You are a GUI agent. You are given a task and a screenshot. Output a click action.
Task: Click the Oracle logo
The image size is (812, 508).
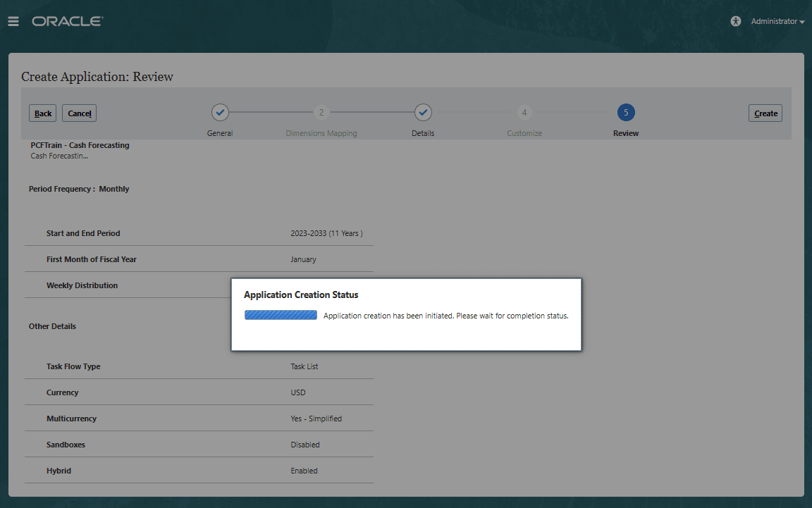click(x=68, y=21)
